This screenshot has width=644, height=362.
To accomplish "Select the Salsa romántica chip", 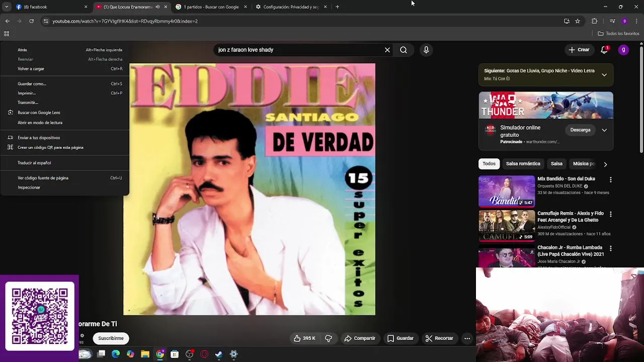I will tap(523, 163).
